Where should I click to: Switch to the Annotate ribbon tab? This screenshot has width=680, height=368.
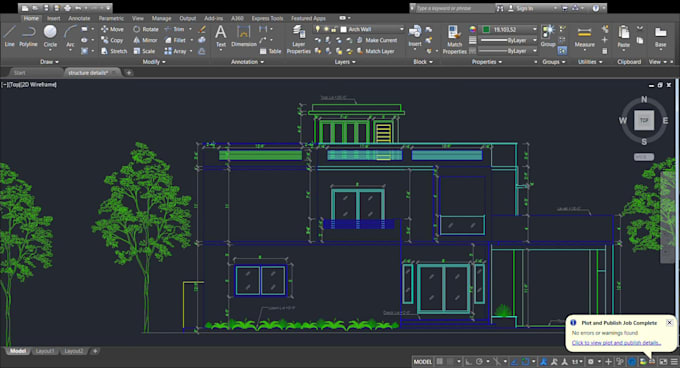click(79, 18)
